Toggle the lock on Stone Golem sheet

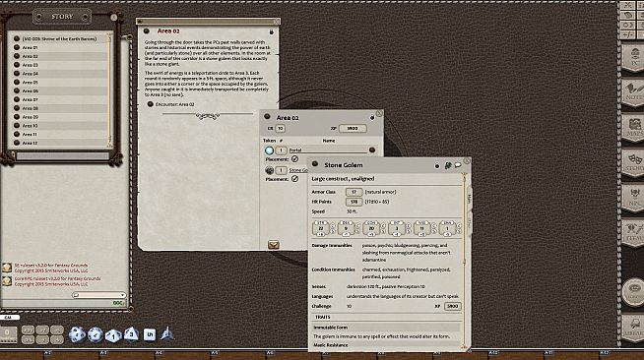[437, 165]
